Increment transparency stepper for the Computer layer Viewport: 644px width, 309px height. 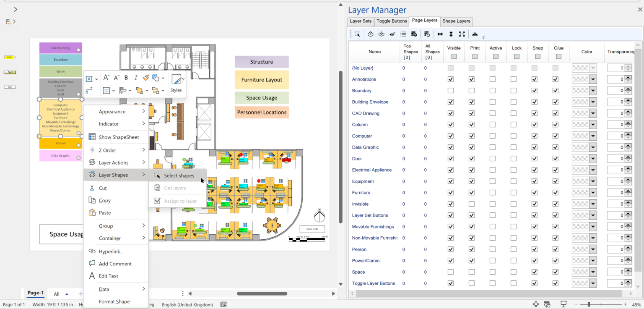[x=628, y=134]
